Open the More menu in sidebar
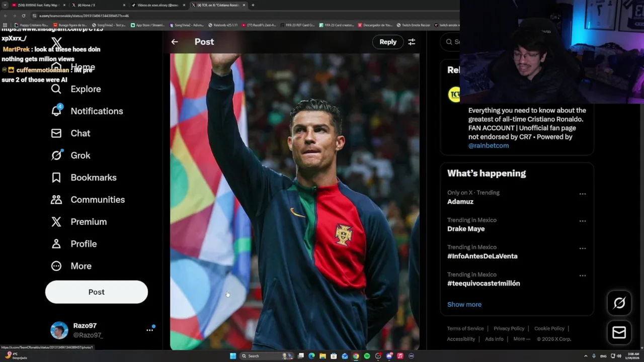This screenshot has width=644, height=362. 71,266
